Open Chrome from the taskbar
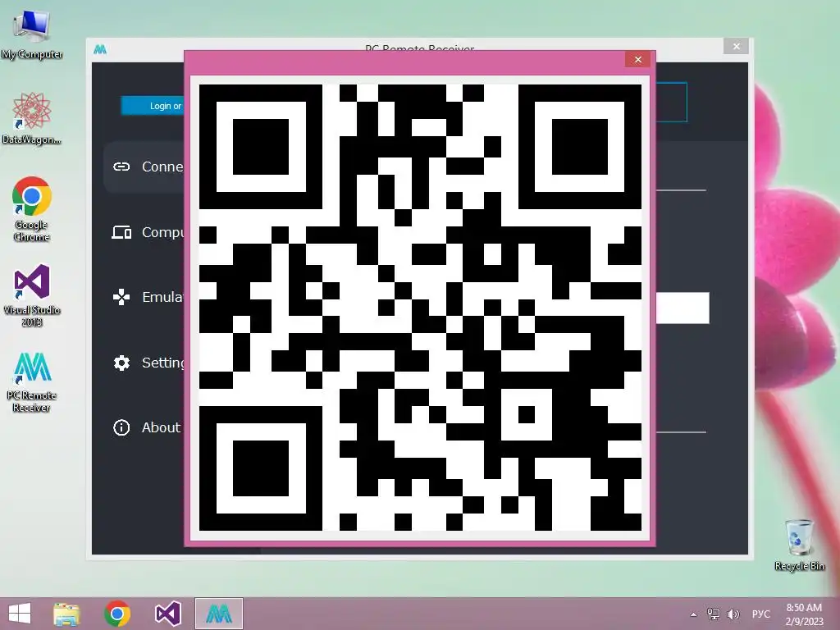The width and height of the screenshot is (840, 630). [x=117, y=614]
